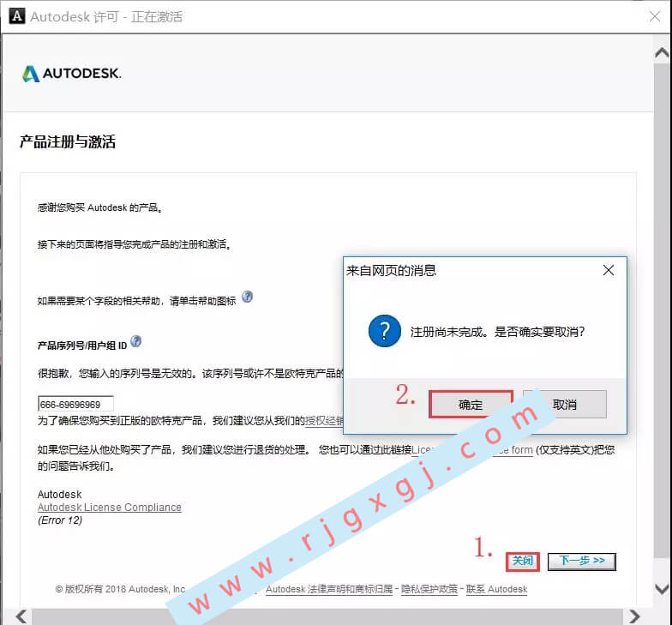Click the horizontal scrollbar right arrow
Viewport: 672px width, 625px height.
click(634, 616)
